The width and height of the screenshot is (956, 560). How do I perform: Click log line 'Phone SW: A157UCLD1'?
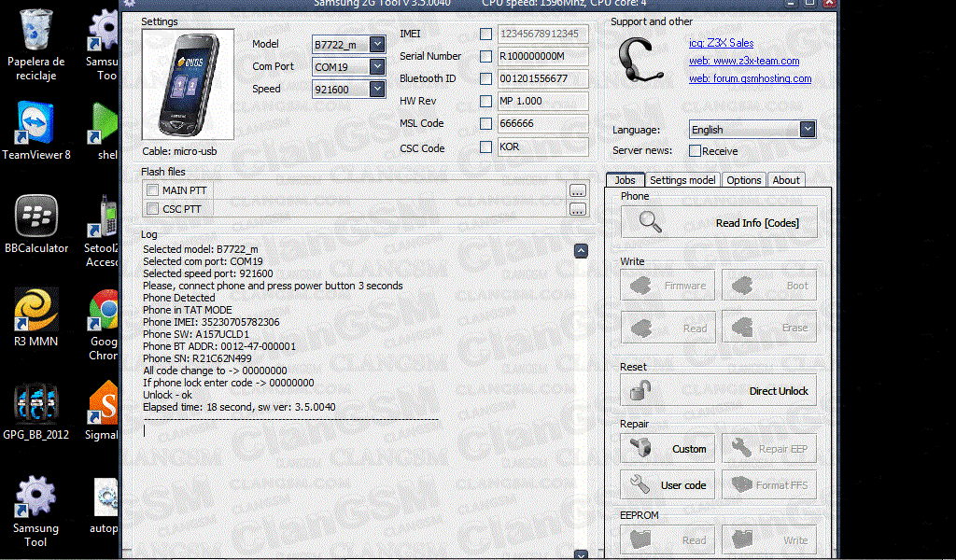coord(196,334)
